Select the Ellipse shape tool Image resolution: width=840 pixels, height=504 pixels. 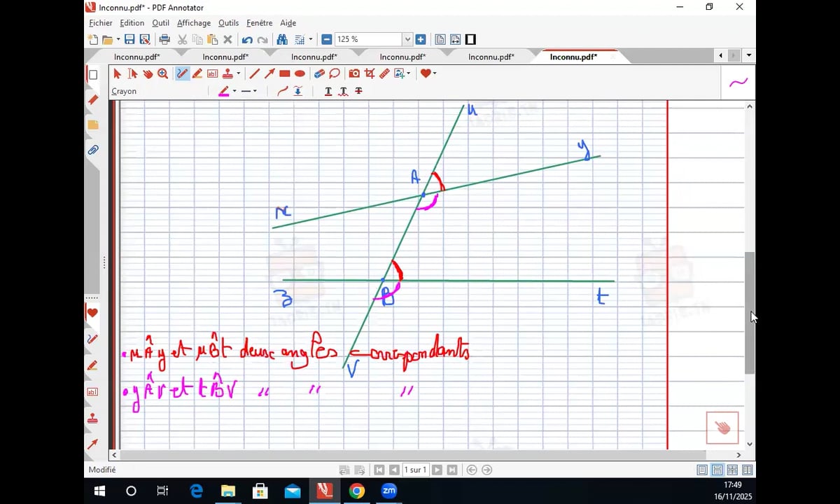[300, 73]
